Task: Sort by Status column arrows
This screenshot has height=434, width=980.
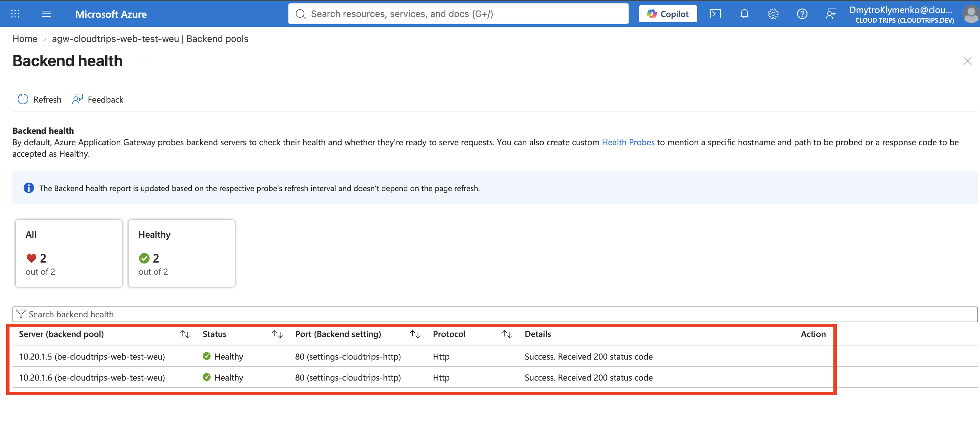Action: coord(277,334)
